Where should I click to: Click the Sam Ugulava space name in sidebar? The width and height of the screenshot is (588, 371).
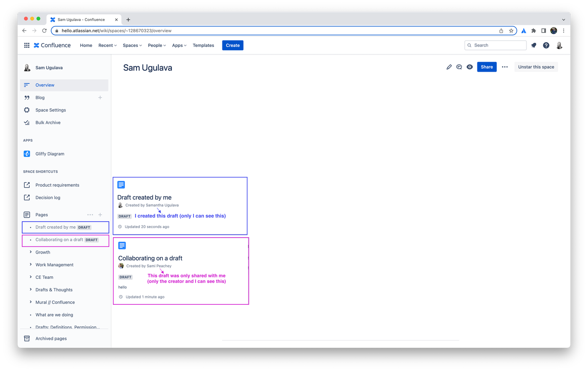(x=49, y=67)
